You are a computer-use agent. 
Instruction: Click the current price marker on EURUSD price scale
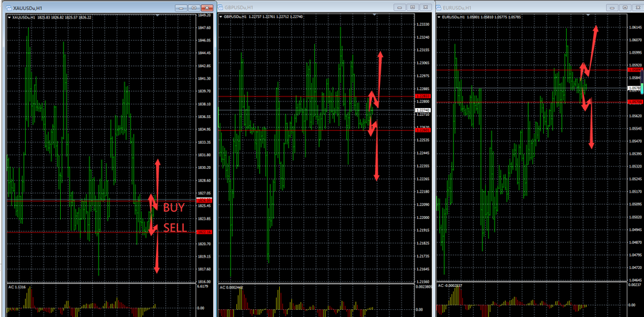[x=633, y=88]
